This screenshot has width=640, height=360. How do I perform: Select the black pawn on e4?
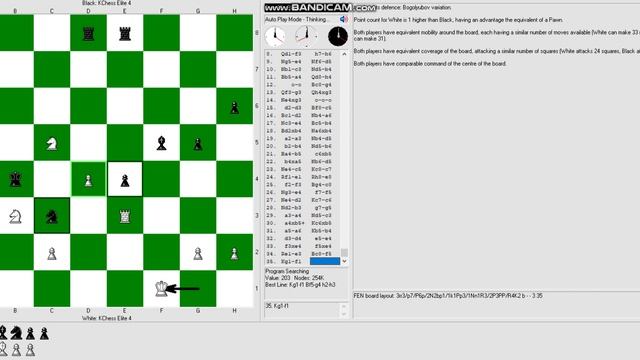pos(125,180)
